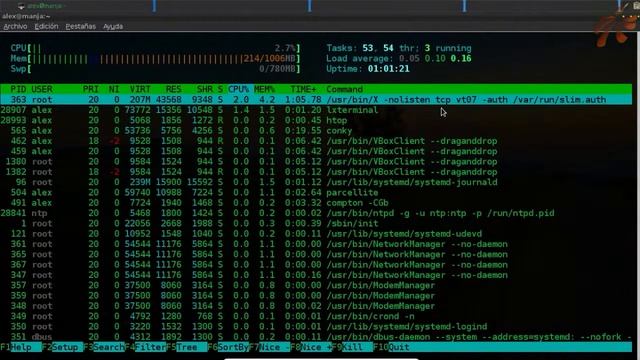Select the crond -n process row
This screenshot has width=640, height=360.
(x=316, y=316)
